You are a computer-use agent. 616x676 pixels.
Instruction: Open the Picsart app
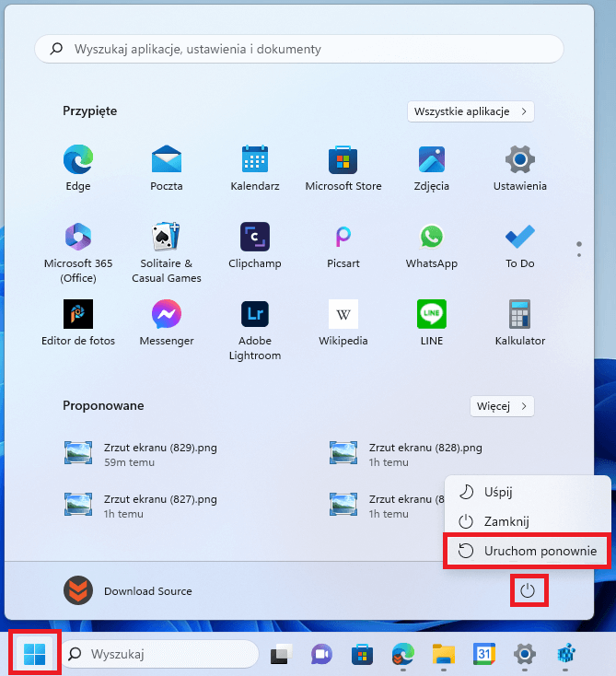[343, 246]
